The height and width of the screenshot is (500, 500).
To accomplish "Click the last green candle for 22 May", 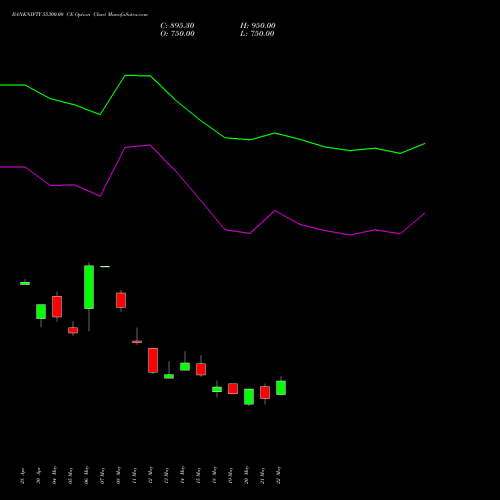I will [281, 388].
